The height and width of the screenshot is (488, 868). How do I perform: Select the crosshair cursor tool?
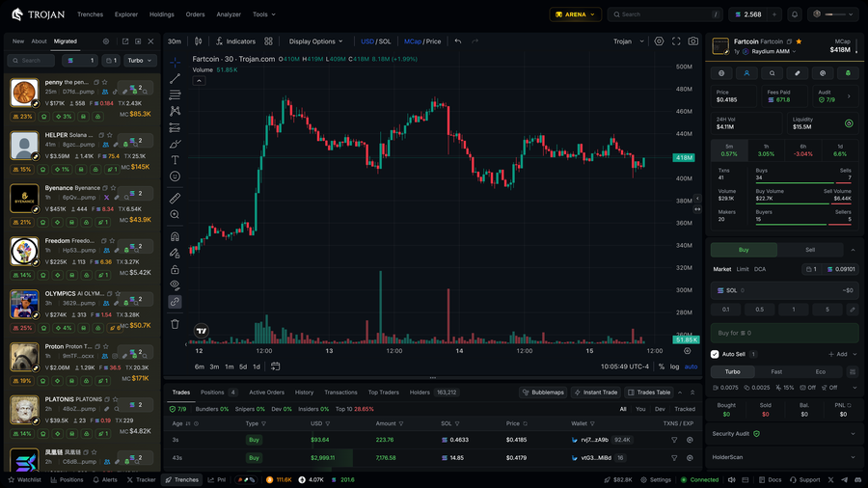point(175,62)
